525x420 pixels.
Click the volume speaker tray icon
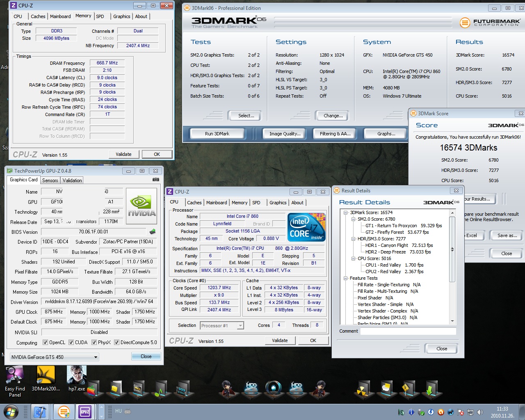tap(480, 412)
